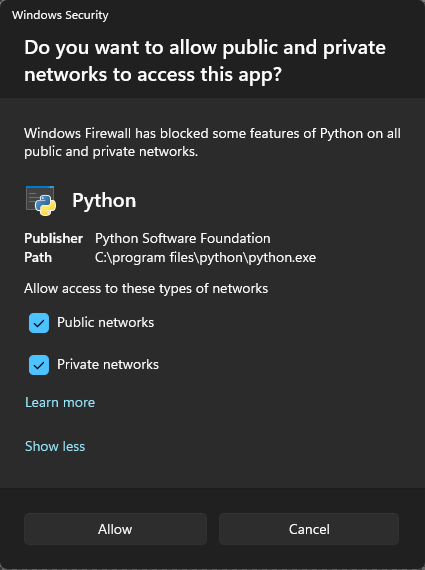
Task: Uncheck the Private networks checkbox
Action: 39,365
